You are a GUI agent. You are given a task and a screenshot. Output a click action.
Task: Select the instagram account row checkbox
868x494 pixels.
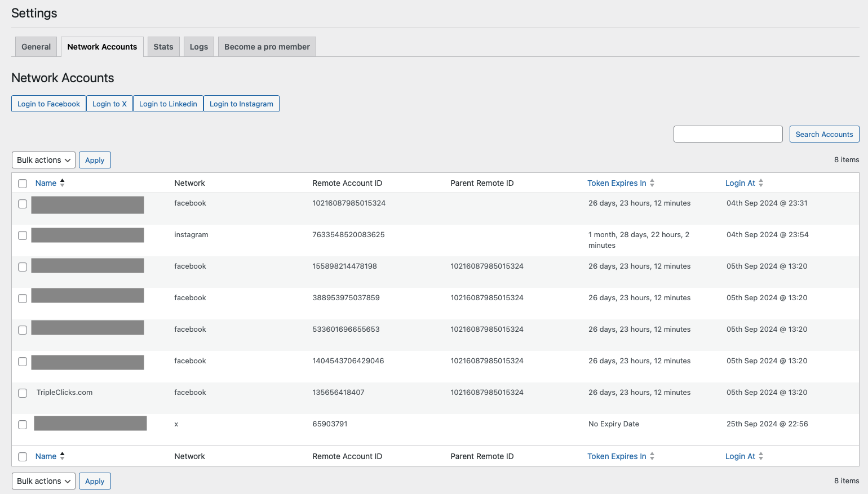[x=23, y=235]
